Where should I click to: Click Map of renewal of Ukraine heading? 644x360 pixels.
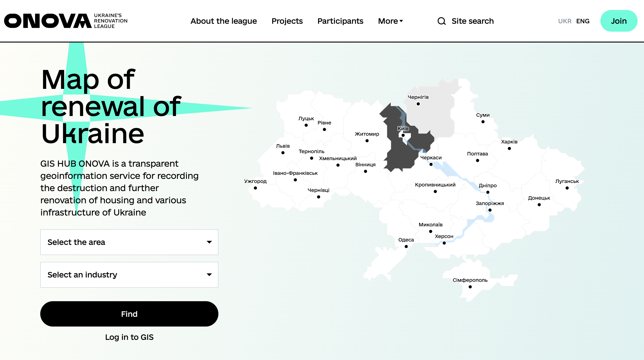point(111,107)
